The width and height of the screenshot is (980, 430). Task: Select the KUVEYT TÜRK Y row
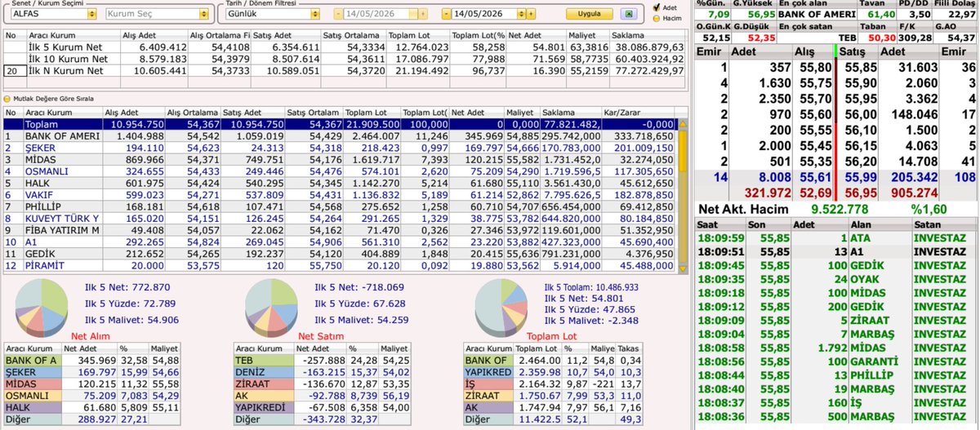[x=340, y=218]
